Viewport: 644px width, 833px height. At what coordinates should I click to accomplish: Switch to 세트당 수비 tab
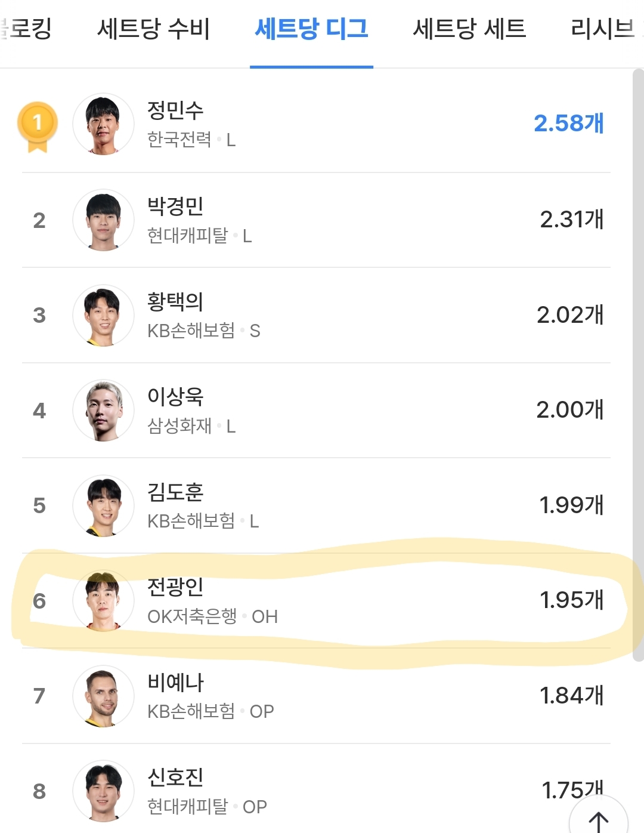coord(153,29)
